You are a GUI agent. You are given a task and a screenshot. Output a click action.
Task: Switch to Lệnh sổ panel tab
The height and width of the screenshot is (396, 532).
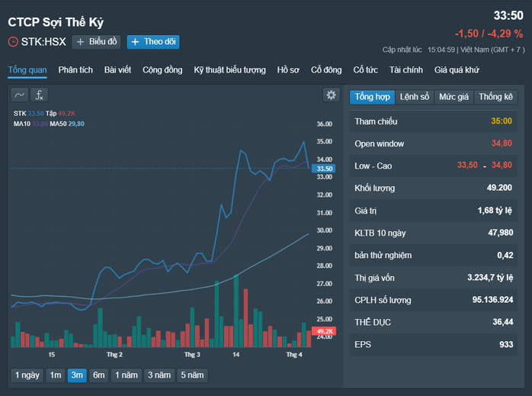pyautogui.click(x=415, y=97)
